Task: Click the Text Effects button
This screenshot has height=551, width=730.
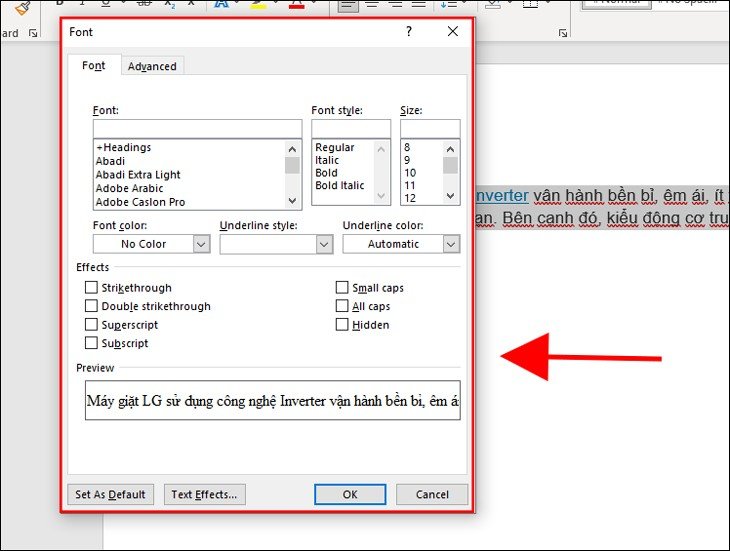Action: pyautogui.click(x=204, y=494)
